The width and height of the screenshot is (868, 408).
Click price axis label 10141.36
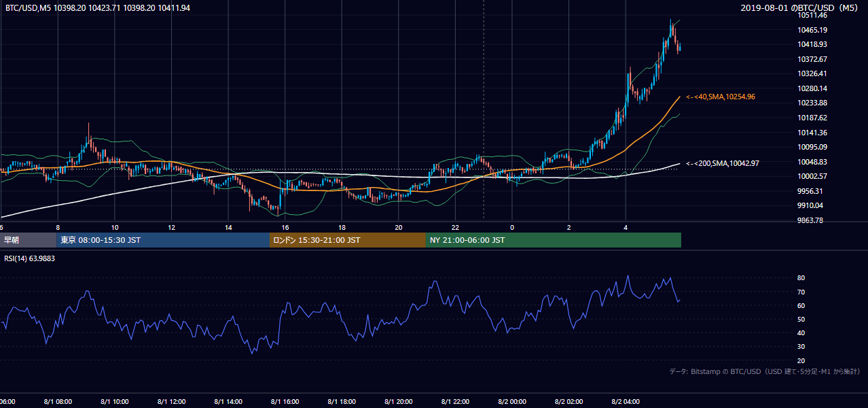point(812,133)
